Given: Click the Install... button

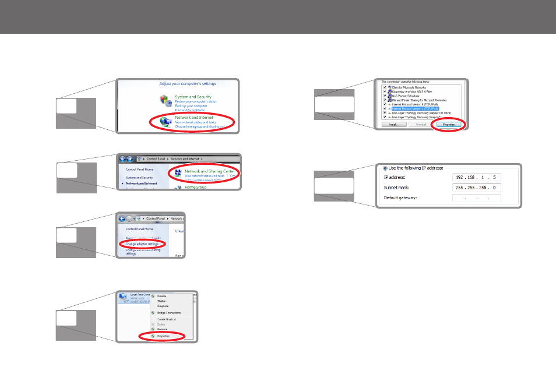Looking at the screenshot, I should 393,125.
